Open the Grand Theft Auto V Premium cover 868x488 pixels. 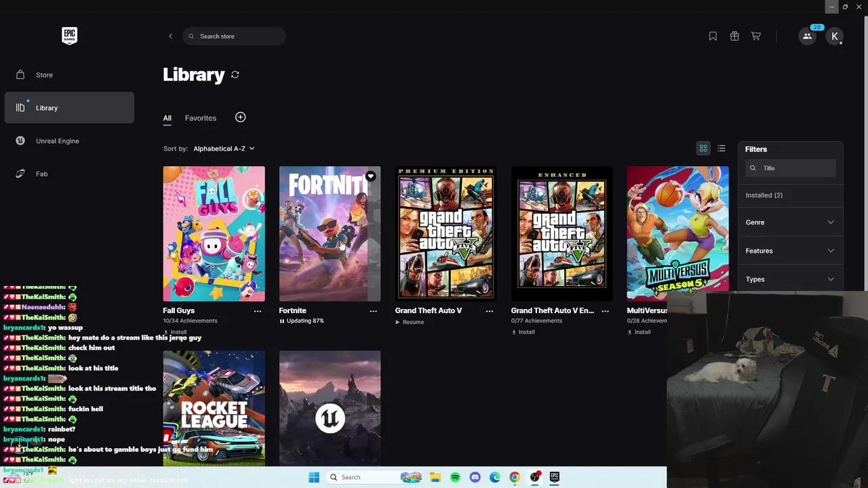(x=446, y=234)
